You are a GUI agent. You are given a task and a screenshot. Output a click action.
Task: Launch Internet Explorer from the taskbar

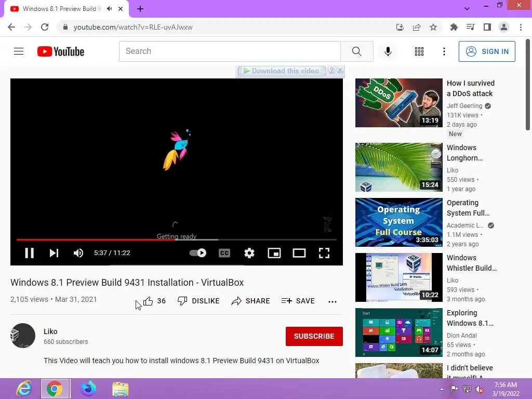[24, 389]
